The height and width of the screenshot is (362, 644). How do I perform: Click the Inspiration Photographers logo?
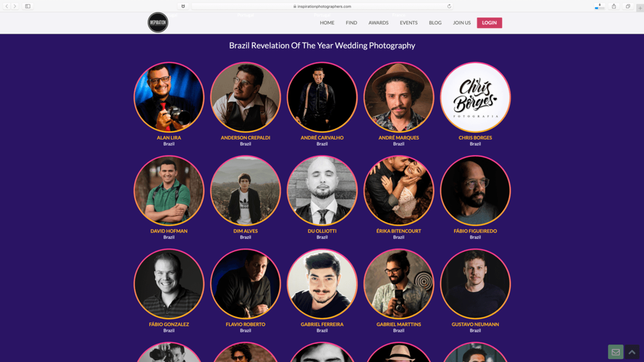point(158,23)
